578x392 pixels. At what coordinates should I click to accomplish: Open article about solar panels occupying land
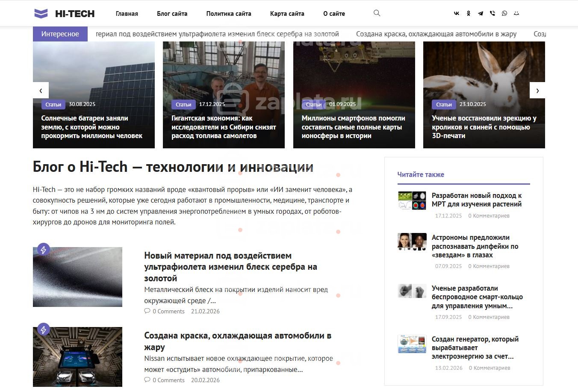coord(91,127)
